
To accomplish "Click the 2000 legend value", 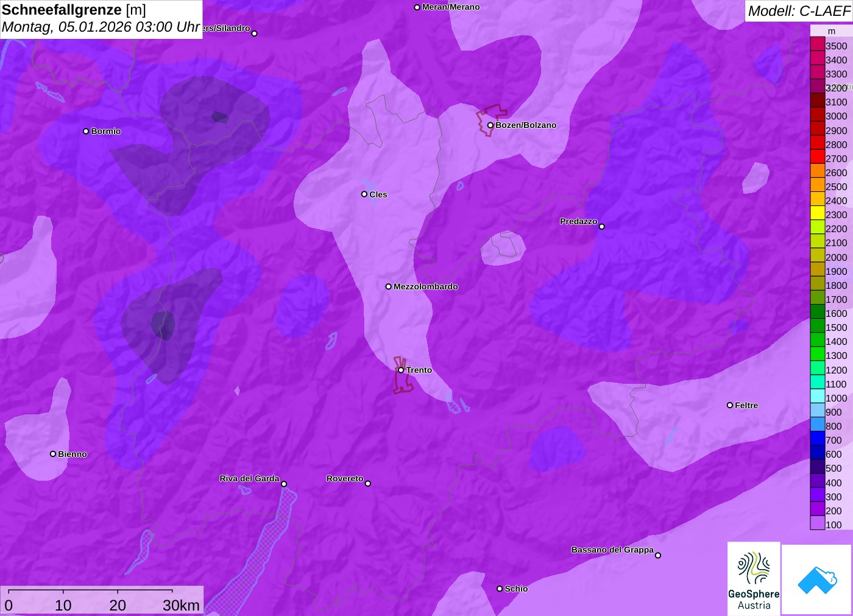I will [x=836, y=257].
